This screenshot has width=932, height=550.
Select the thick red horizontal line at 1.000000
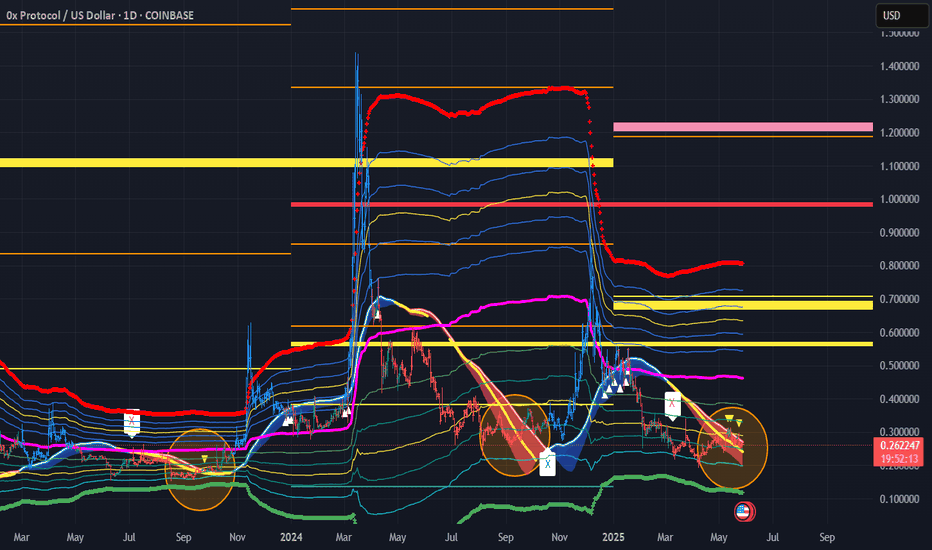[582, 205]
